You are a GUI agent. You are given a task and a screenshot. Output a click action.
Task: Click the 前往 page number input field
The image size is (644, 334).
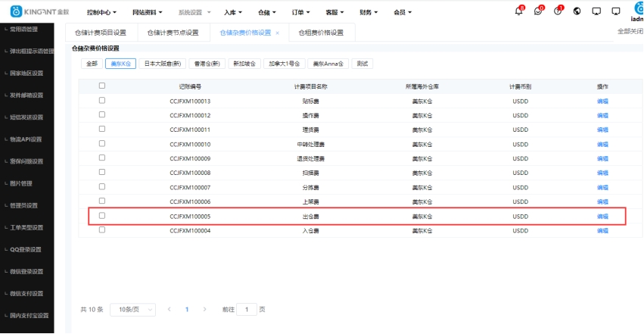(x=247, y=310)
